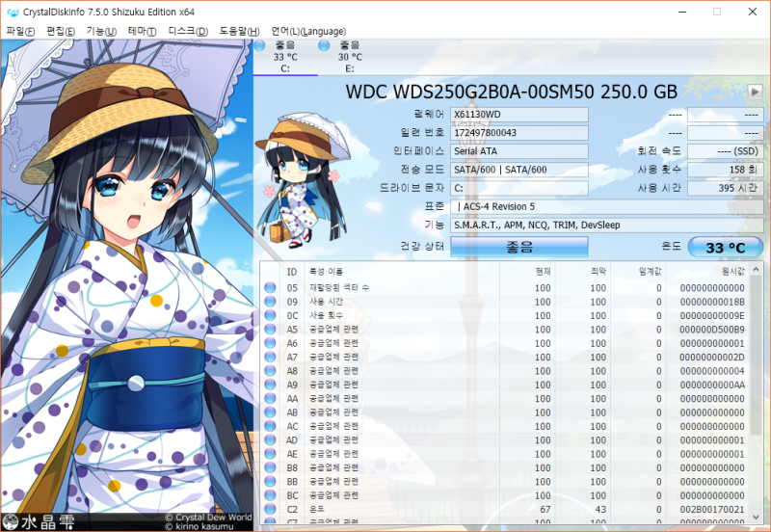
Task: Click the status orb for attribute 05
Action: click(270, 287)
